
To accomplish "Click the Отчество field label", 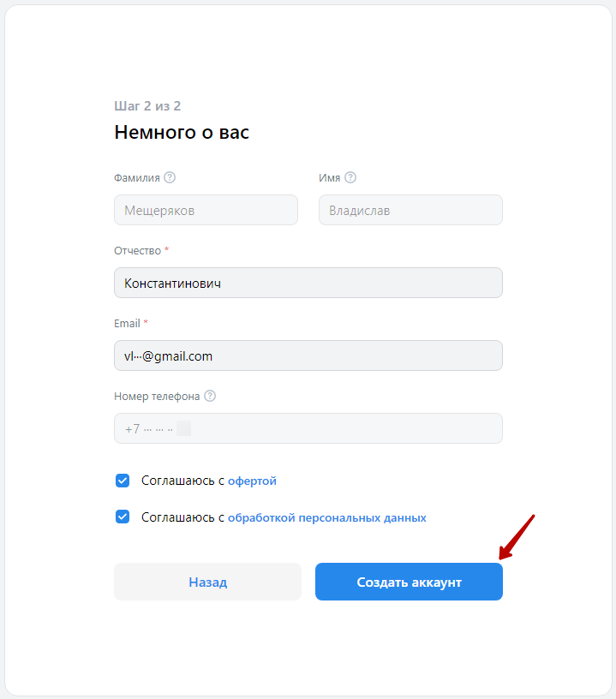I will click(x=137, y=250).
